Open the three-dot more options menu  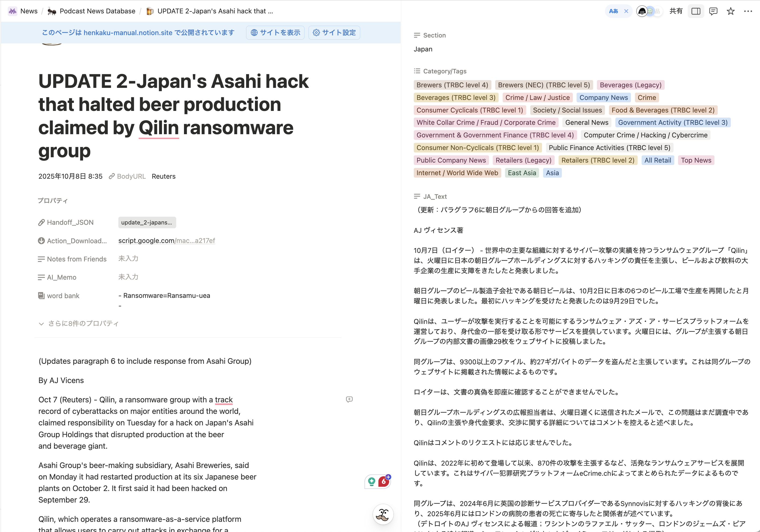click(x=748, y=11)
